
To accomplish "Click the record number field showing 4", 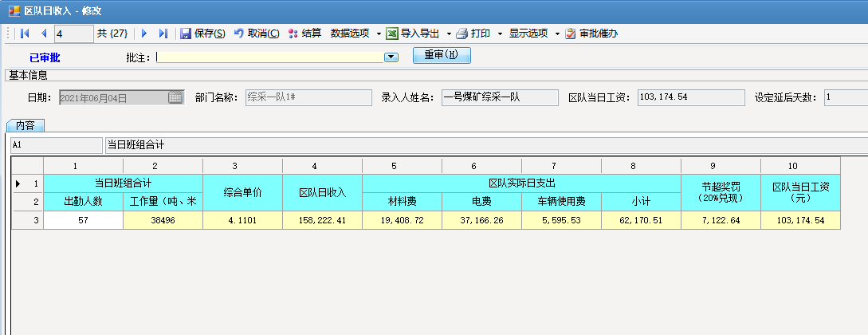I will pos(74,33).
